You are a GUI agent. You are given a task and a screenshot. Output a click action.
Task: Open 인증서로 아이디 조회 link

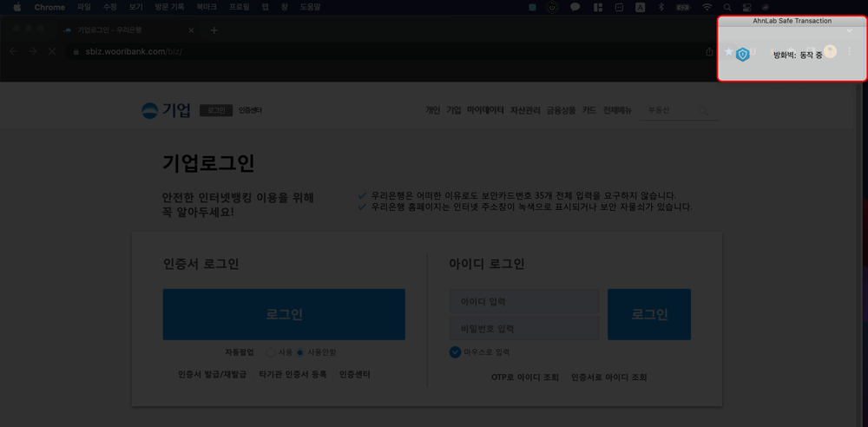tap(609, 378)
